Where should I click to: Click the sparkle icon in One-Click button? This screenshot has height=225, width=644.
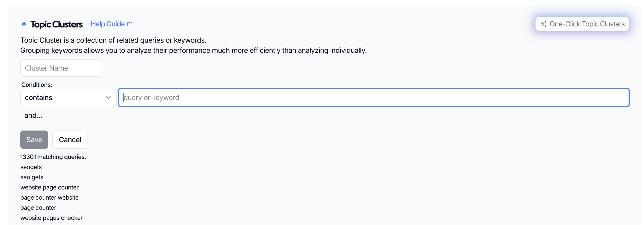[x=543, y=24]
